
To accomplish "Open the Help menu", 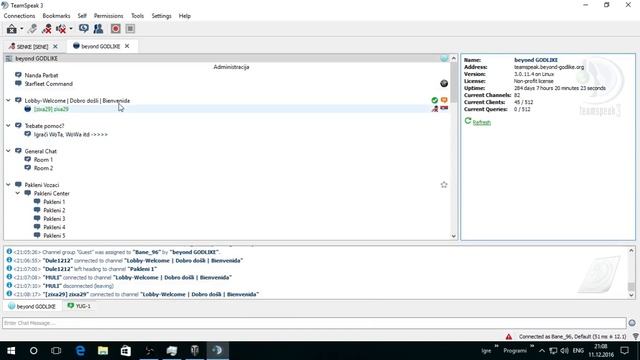I will [184, 16].
